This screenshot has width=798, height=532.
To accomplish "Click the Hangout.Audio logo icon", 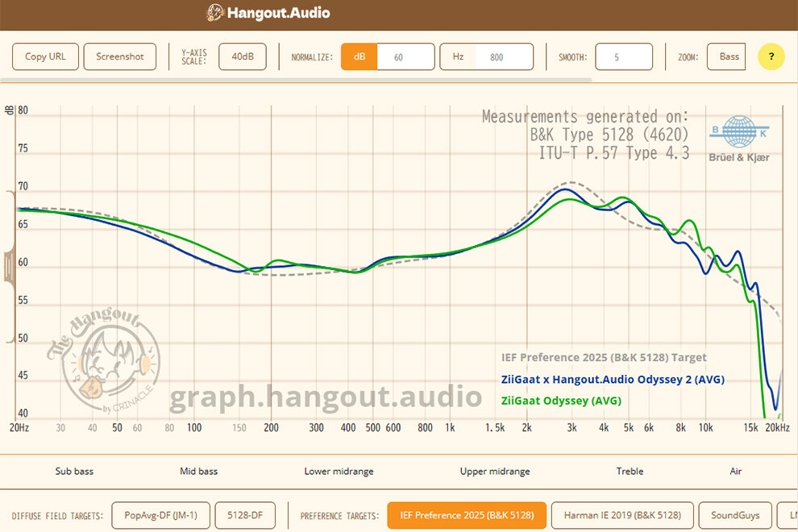I will pos(215,13).
